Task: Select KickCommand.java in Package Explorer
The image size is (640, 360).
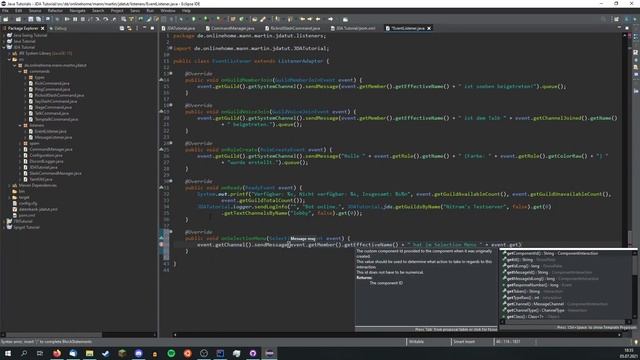Action: 52,83
